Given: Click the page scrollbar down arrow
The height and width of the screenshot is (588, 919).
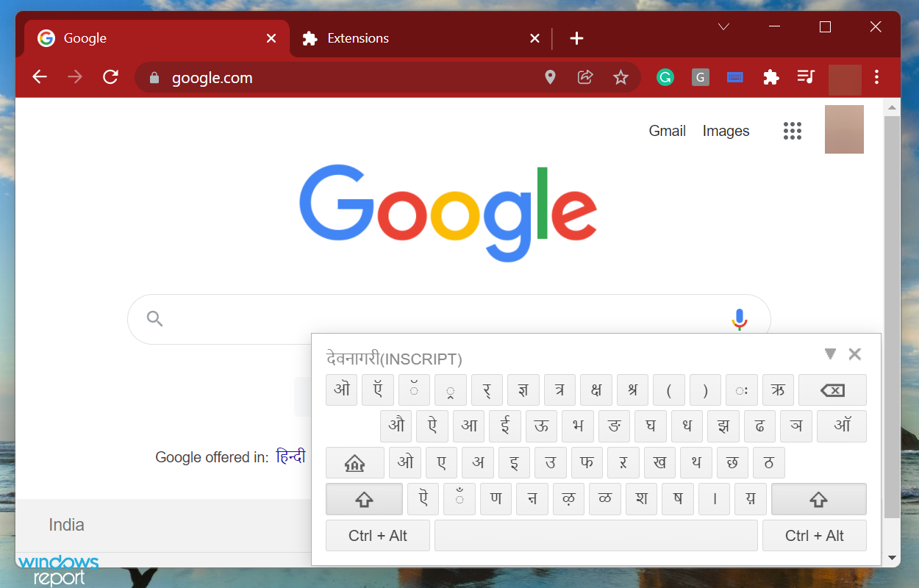Looking at the screenshot, I should pyautogui.click(x=892, y=559).
